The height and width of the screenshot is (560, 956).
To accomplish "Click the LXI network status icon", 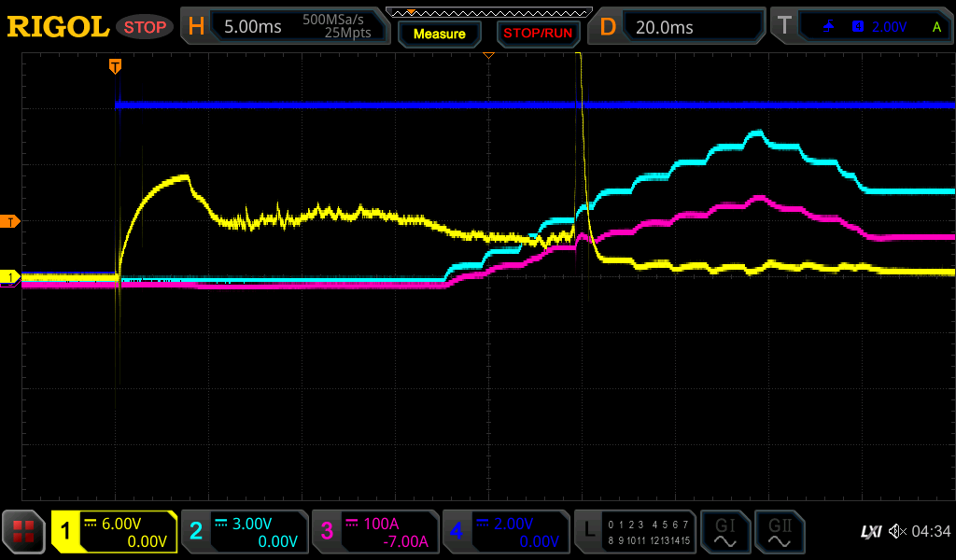I will pyautogui.click(x=870, y=532).
